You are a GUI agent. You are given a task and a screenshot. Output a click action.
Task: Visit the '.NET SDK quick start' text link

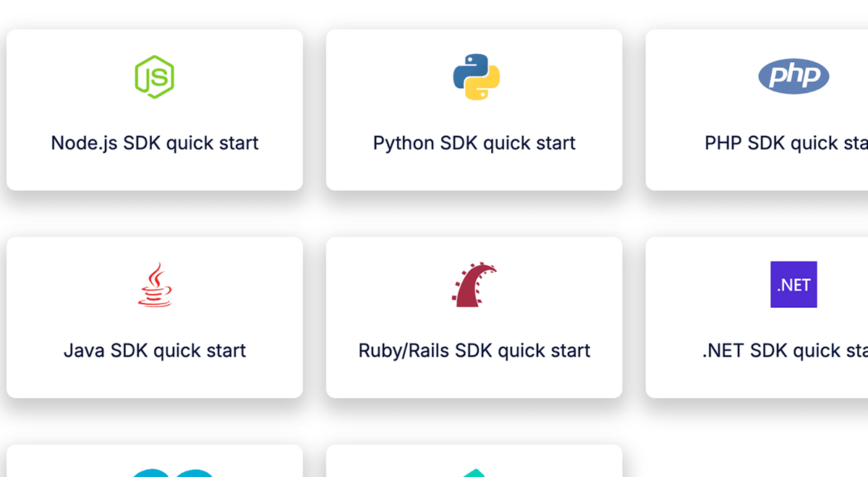[x=785, y=351]
